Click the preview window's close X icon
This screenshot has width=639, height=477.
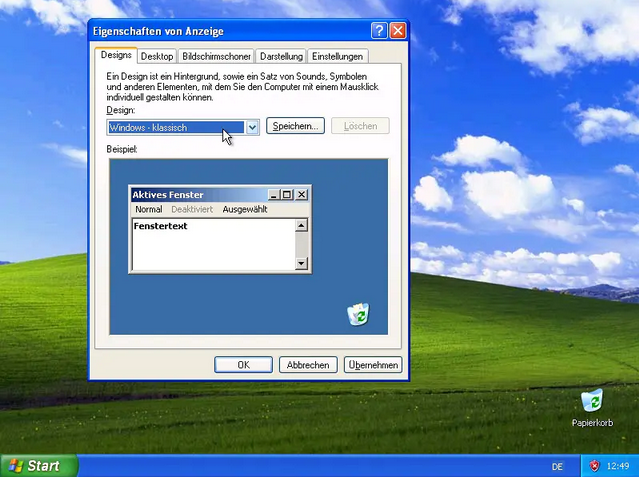click(x=301, y=195)
